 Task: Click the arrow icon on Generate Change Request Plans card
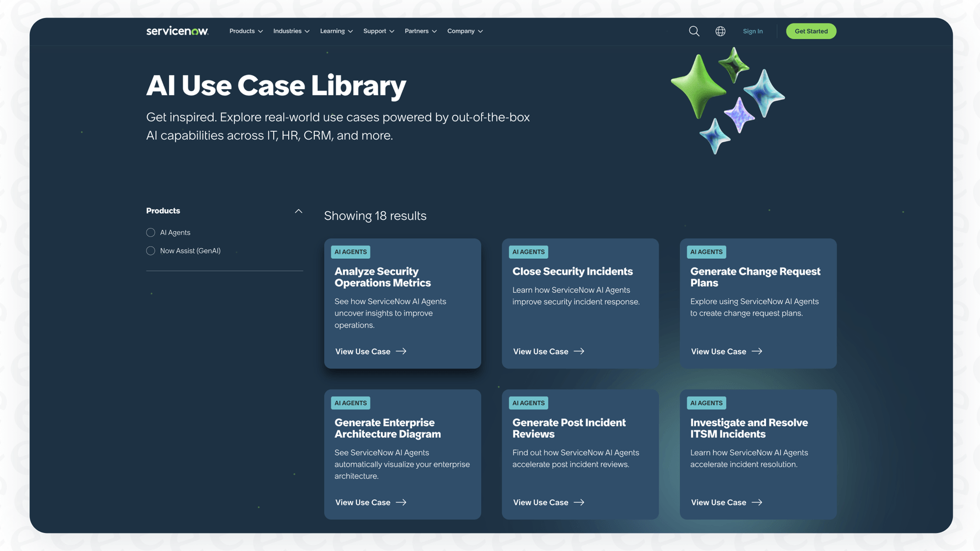757,351
